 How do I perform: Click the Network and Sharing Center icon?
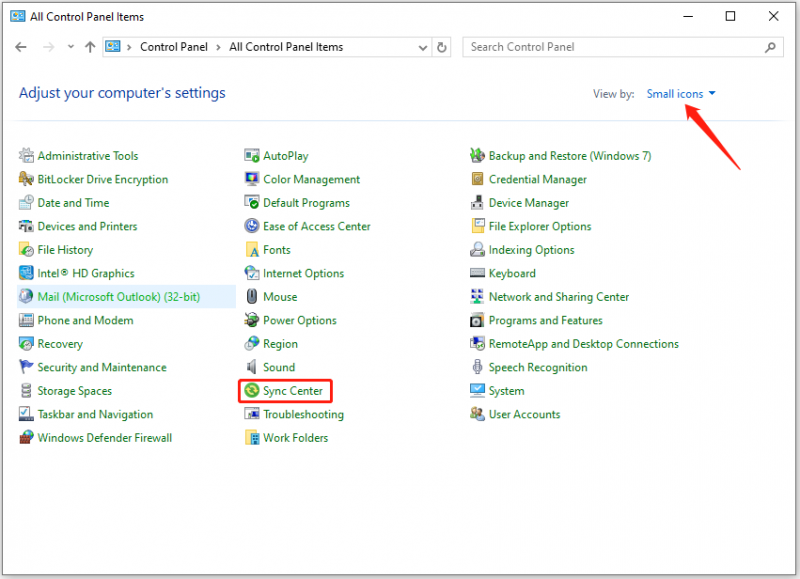[477, 296]
